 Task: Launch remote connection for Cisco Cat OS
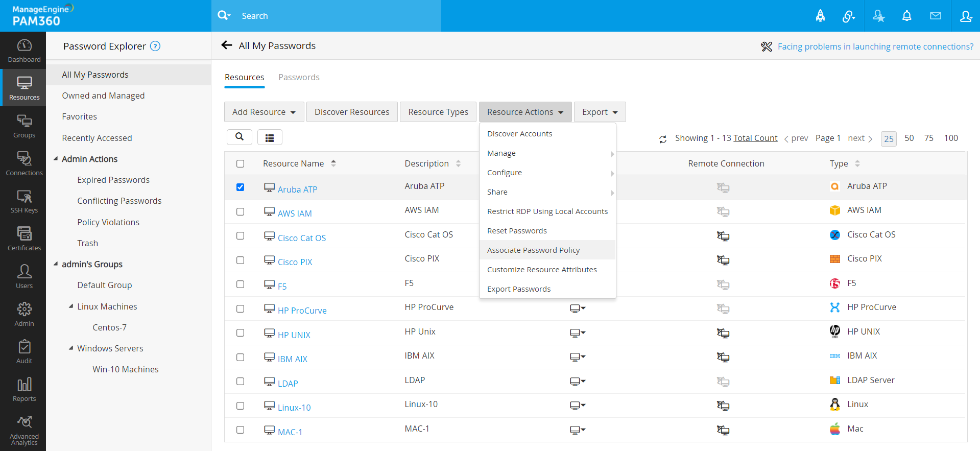(723, 236)
